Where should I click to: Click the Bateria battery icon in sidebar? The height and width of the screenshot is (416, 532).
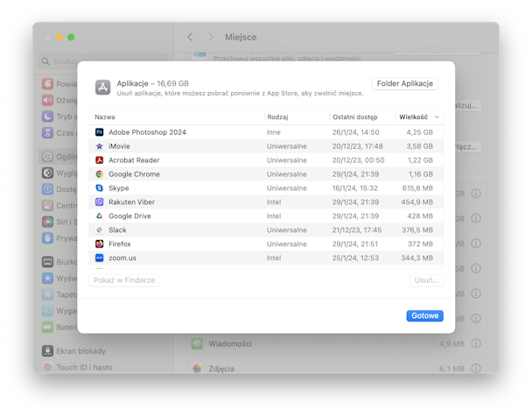(x=47, y=327)
